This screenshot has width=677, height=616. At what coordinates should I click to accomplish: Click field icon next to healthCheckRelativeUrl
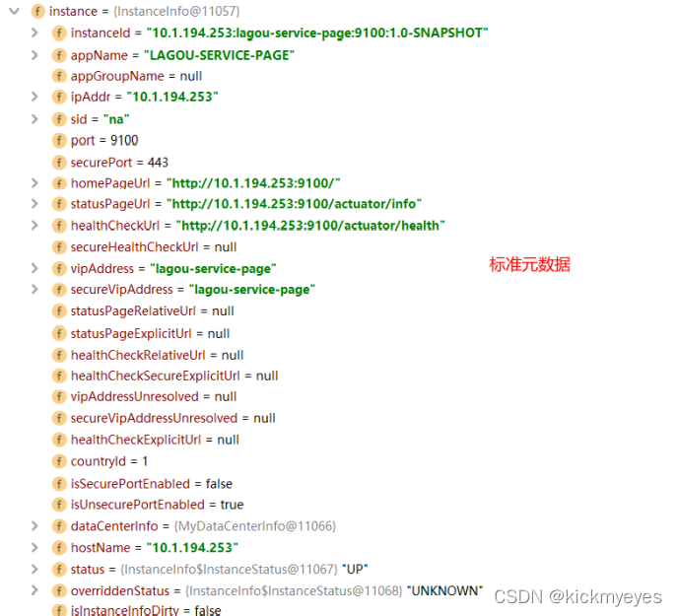tap(59, 355)
